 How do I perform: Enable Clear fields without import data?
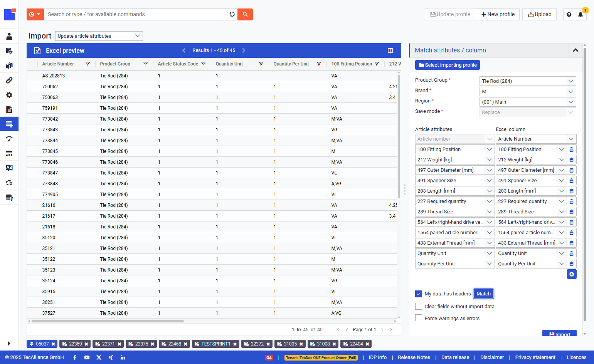pos(419,306)
